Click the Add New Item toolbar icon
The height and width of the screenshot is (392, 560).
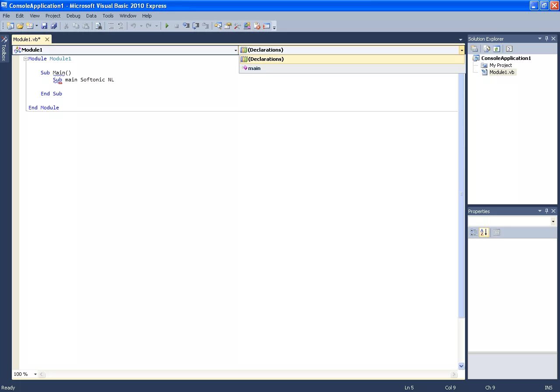(29, 26)
